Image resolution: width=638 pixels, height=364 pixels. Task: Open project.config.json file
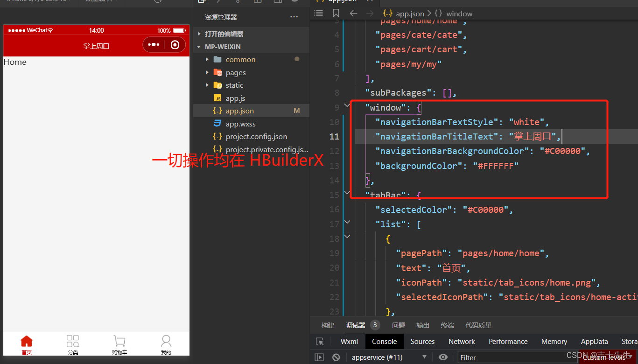pyautogui.click(x=251, y=136)
